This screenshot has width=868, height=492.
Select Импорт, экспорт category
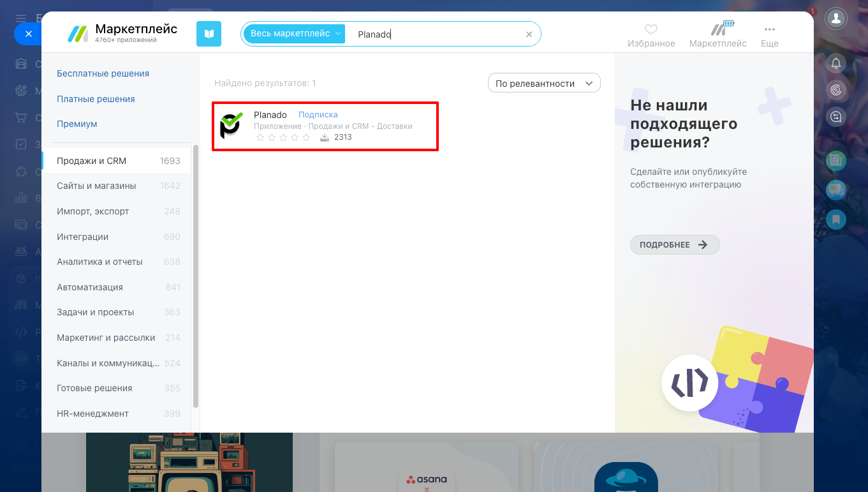[x=116, y=211]
